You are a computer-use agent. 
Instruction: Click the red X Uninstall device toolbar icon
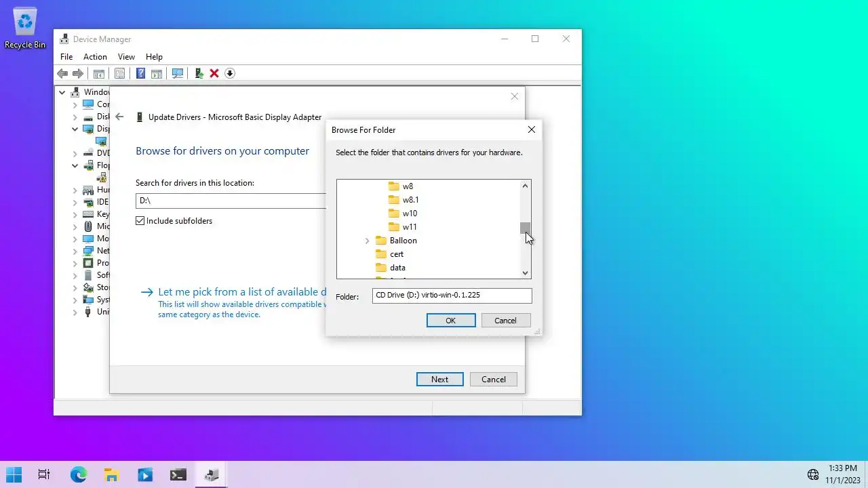coord(214,73)
